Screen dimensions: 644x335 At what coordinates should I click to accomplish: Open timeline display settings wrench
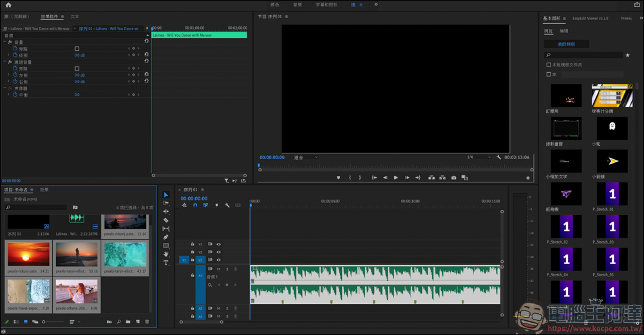pos(227,205)
